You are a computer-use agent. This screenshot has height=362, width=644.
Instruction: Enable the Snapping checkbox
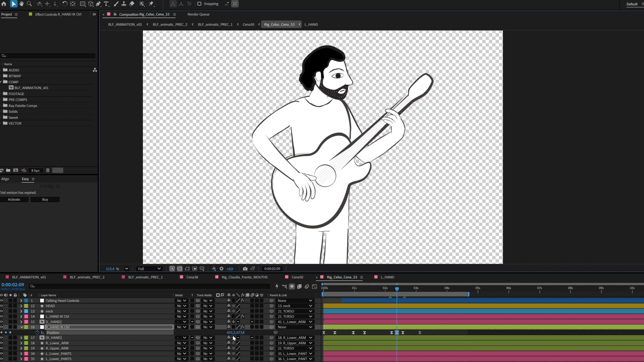pyautogui.click(x=199, y=4)
